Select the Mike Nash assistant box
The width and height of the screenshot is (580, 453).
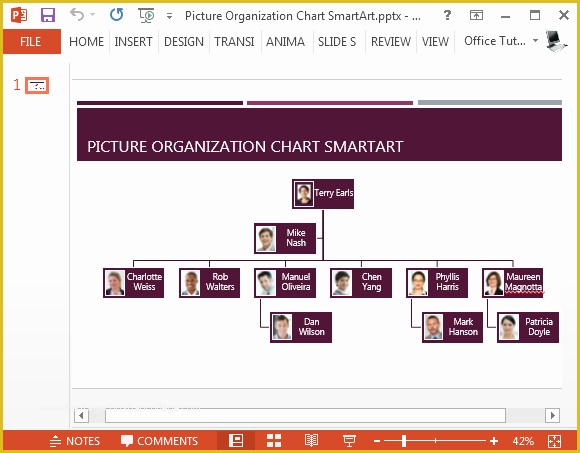(285, 238)
